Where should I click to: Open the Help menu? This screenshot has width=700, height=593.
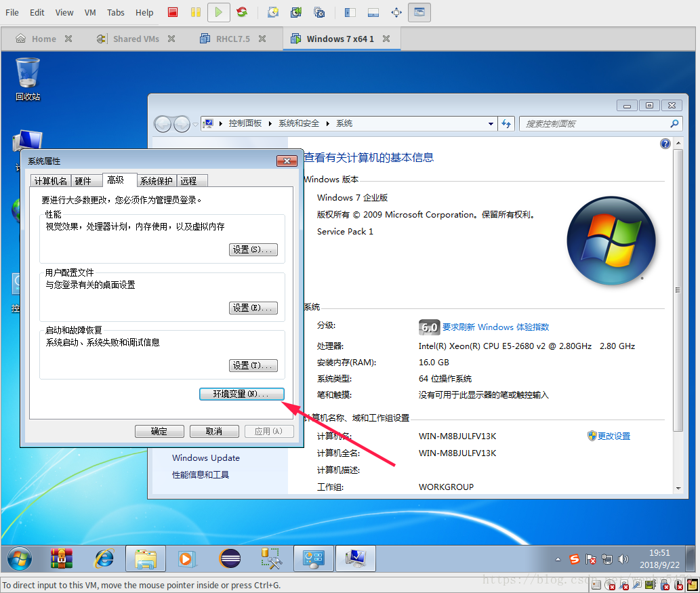pyautogui.click(x=144, y=12)
